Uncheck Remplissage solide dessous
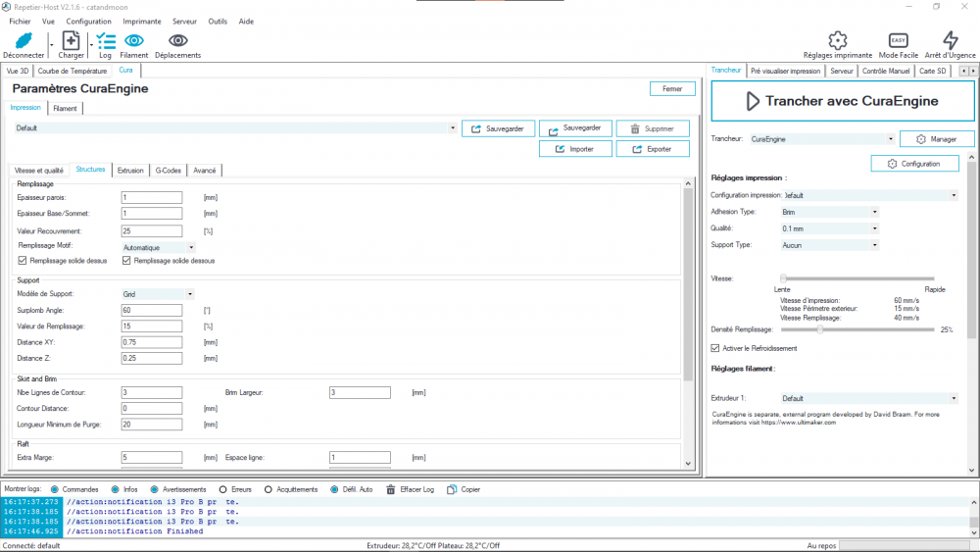Screen dimensions: 980x552 click(x=126, y=261)
